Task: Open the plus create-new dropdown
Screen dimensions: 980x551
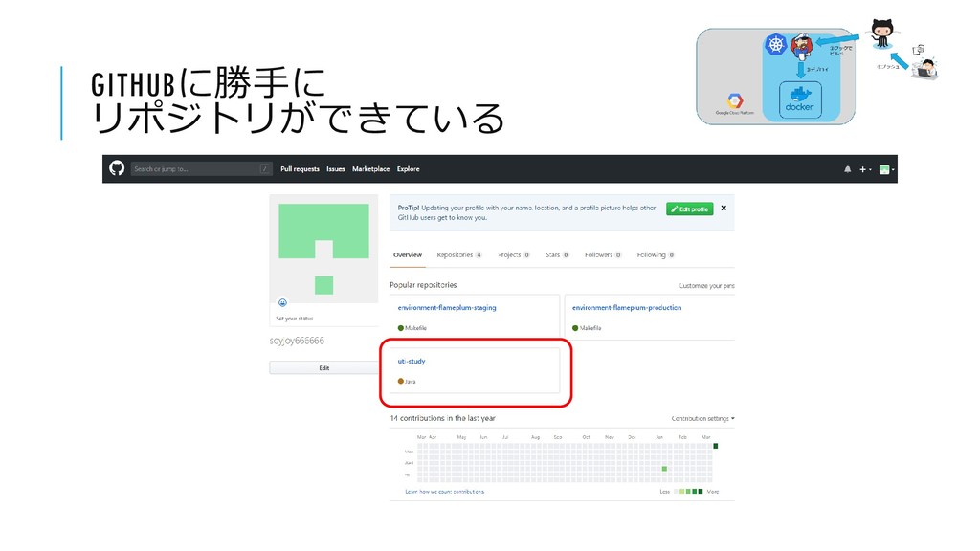Action: click(x=865, y=169)
